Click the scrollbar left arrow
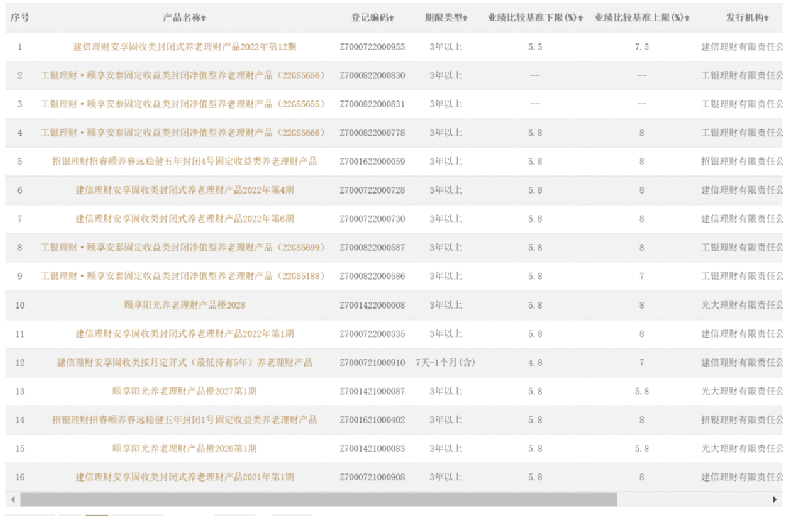Screen dimensions: 797x516 [x=13, y=498]
